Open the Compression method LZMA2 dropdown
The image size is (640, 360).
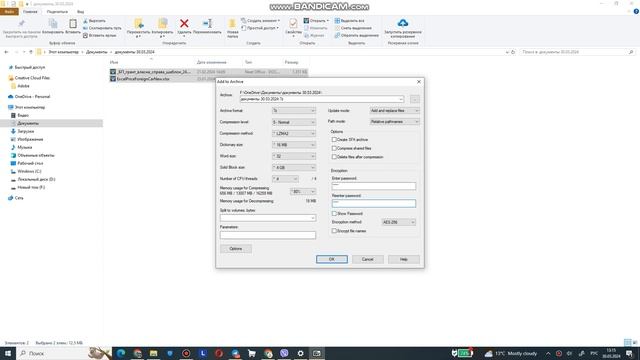click(294, 133)
